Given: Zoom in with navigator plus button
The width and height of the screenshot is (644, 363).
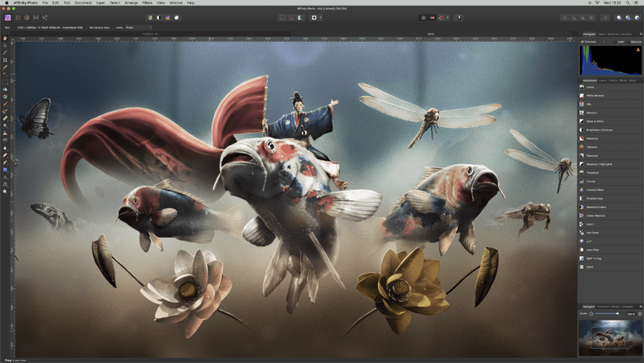Looking at the screenshot, I should pos(640,313).
